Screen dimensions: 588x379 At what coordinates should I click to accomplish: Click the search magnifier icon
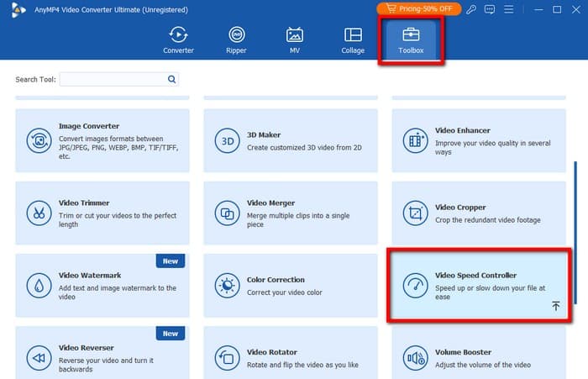pyautogui.click(x=171, y=79)
